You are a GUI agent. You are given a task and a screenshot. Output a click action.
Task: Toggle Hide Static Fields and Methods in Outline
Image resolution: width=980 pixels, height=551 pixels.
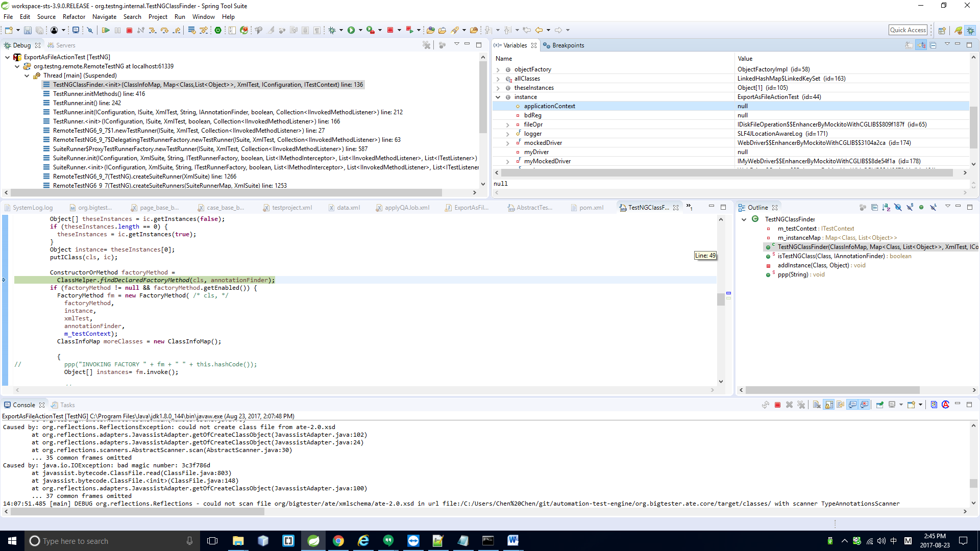[x=910, y=208]
